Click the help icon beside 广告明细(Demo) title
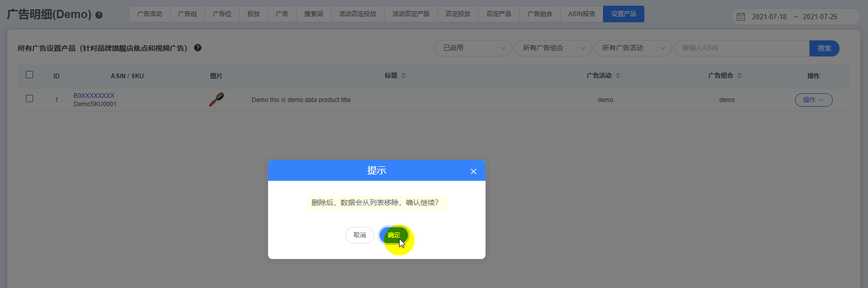The height and width of the screenshot is (288, 868). (99, 15)
